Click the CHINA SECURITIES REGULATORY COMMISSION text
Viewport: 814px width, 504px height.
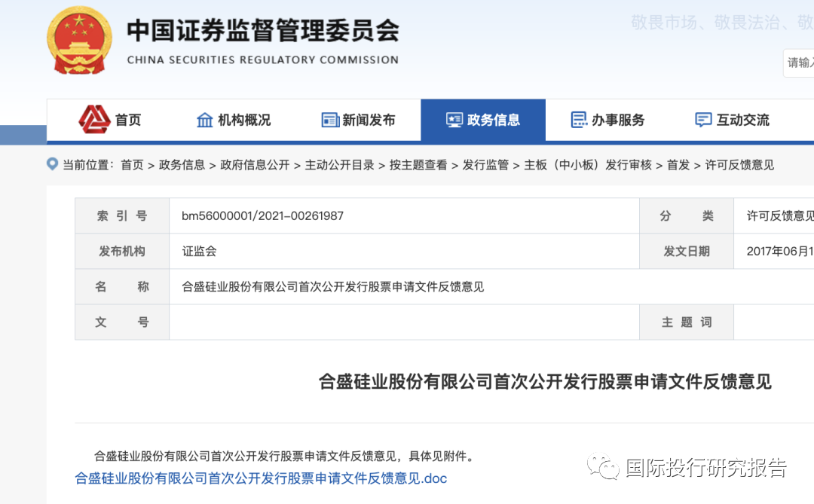[263, 60]
